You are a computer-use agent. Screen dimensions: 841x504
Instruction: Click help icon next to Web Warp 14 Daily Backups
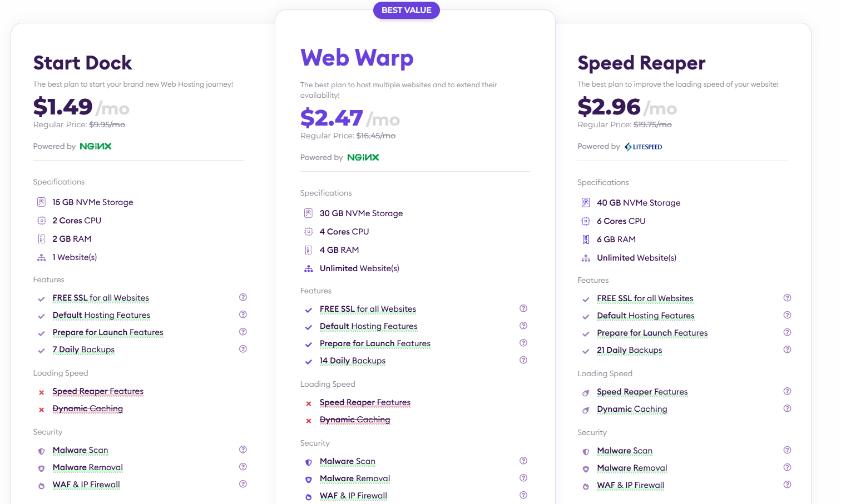[523, 360]
